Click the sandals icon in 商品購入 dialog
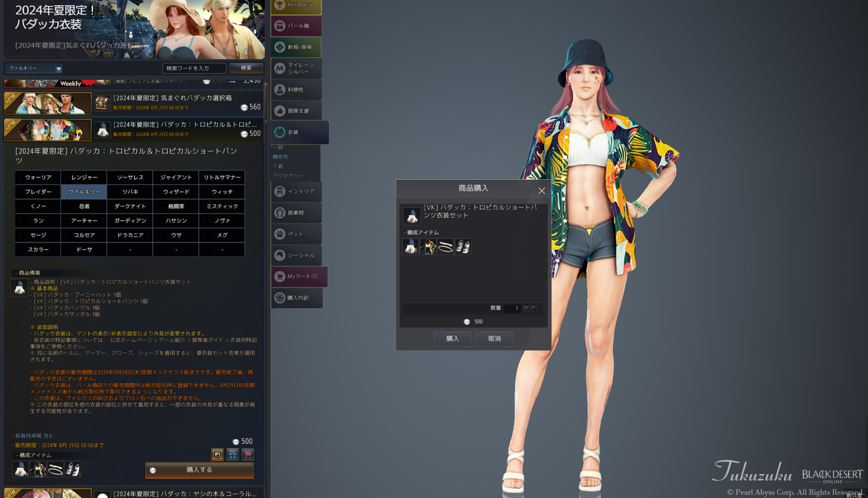This screenshot has height=498, width=868. [463, 247]
